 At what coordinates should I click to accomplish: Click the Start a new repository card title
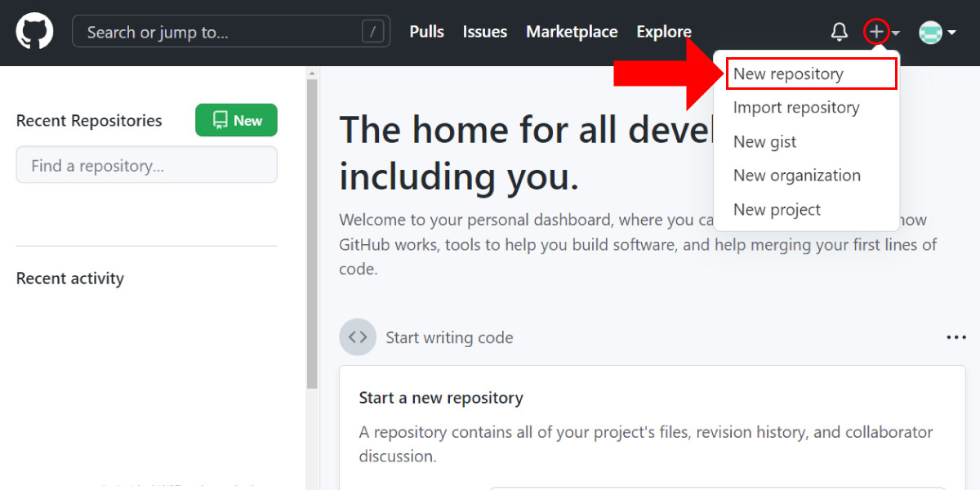pos(441,398)
